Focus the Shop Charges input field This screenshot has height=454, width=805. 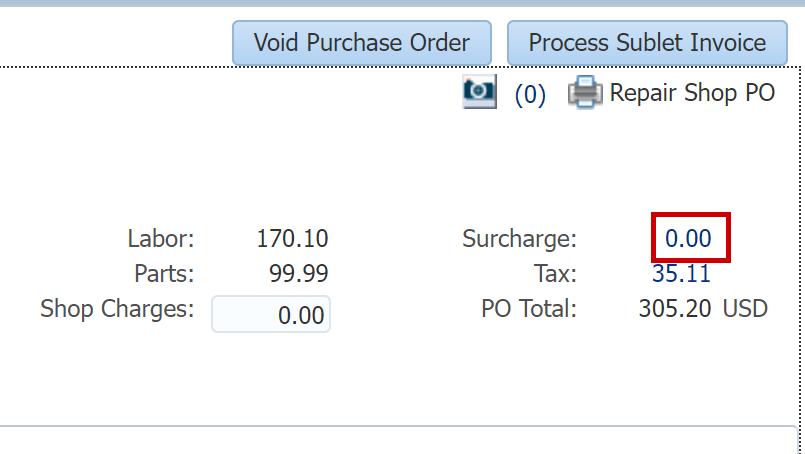[271, 314]
